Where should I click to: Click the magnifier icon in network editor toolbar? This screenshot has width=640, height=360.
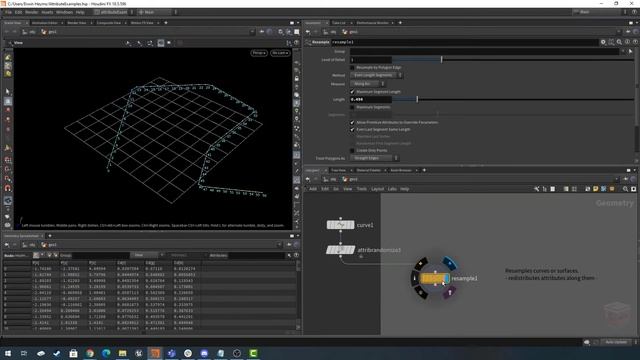point(625,189)
